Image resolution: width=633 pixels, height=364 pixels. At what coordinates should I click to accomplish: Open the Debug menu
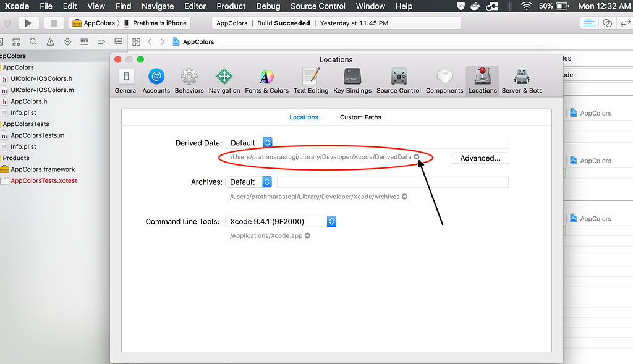[x=268, y=6]
